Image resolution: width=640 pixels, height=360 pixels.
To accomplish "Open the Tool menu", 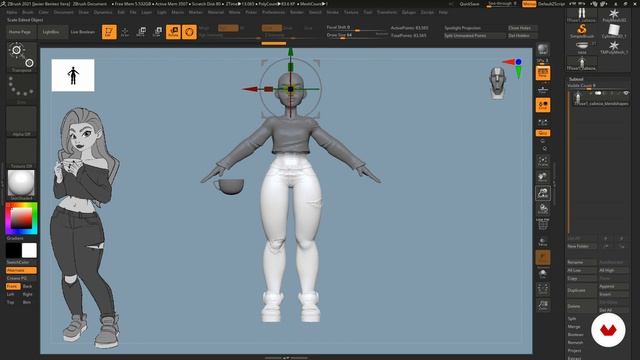I will [367, 12].
